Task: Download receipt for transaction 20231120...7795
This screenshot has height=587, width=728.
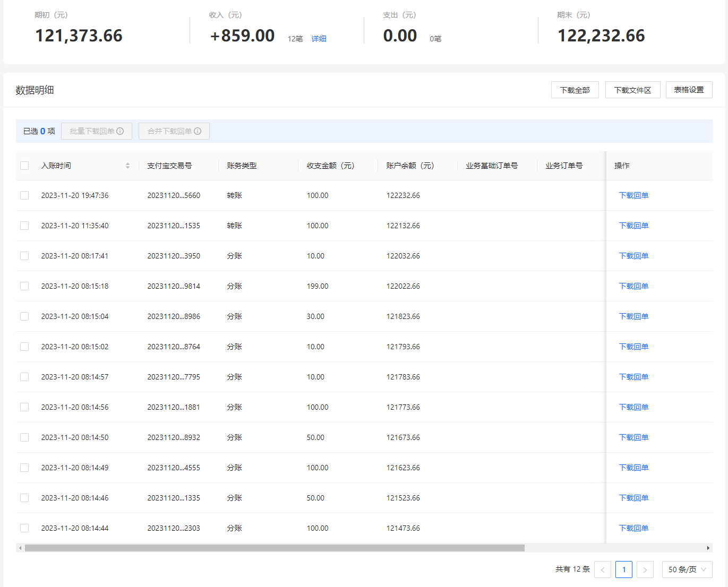Action: [634, 377]
